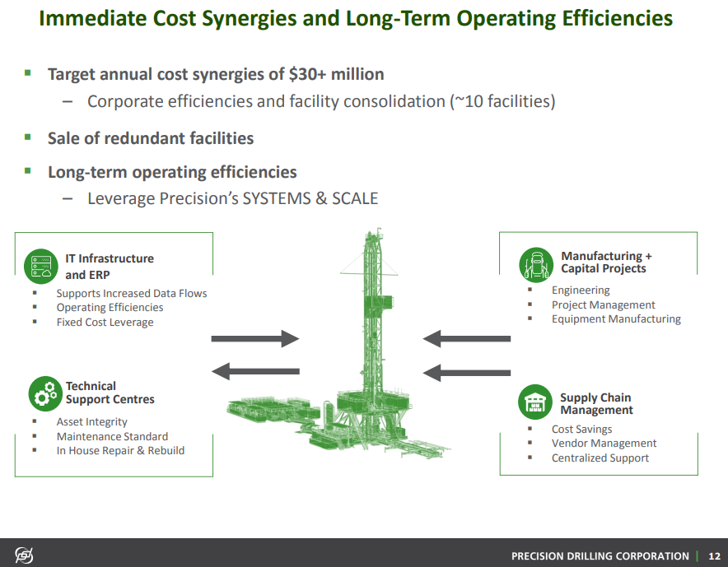Click 'Equipment Manufacturing' list item

point(616,318)
